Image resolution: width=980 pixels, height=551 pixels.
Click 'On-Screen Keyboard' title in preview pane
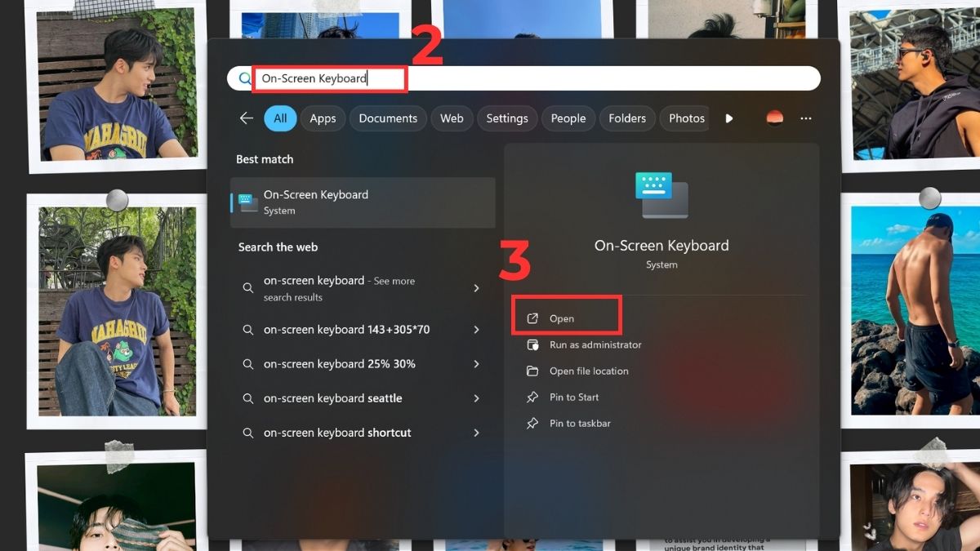[x=661, y=246]
